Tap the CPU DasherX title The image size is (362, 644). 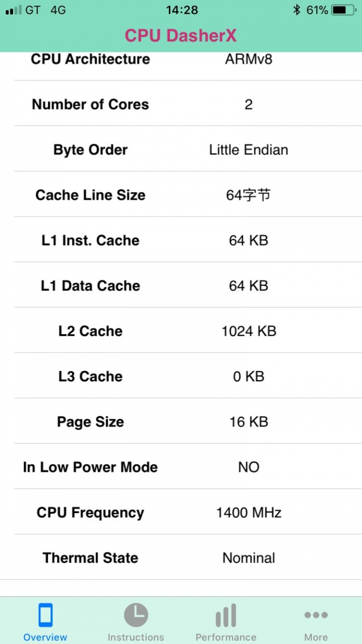click(180, 35)
